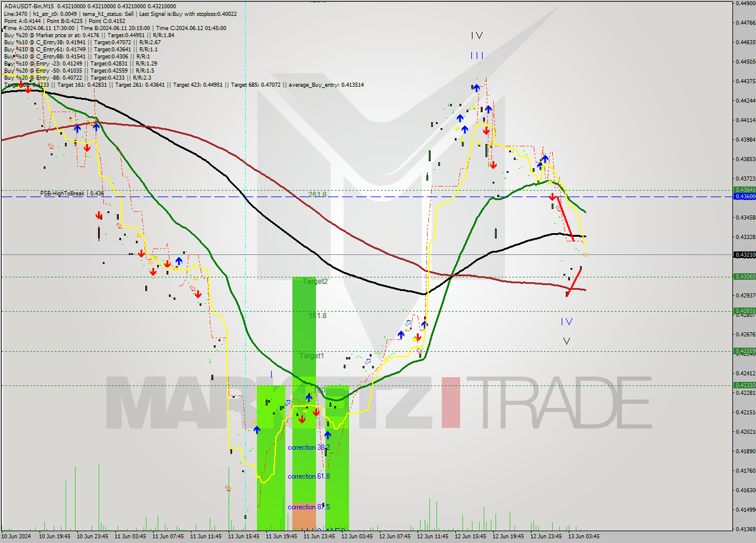Screen dimensions: 756x543
Task: Click the '161.8' Fibonacci level label
Action: click(x=317, y=316)
